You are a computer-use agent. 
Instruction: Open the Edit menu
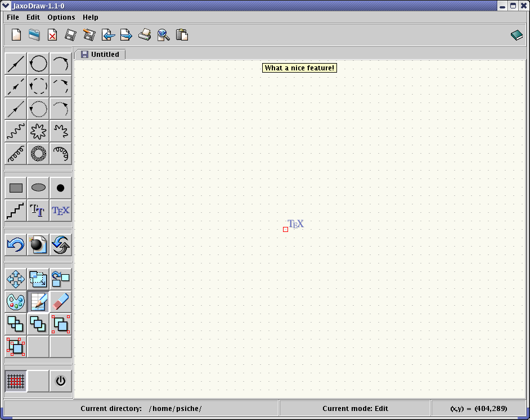pyautogui.click(x=33, y=17)
